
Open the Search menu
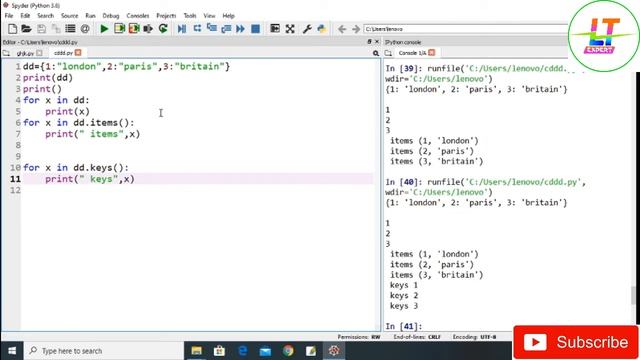[45, 16]
